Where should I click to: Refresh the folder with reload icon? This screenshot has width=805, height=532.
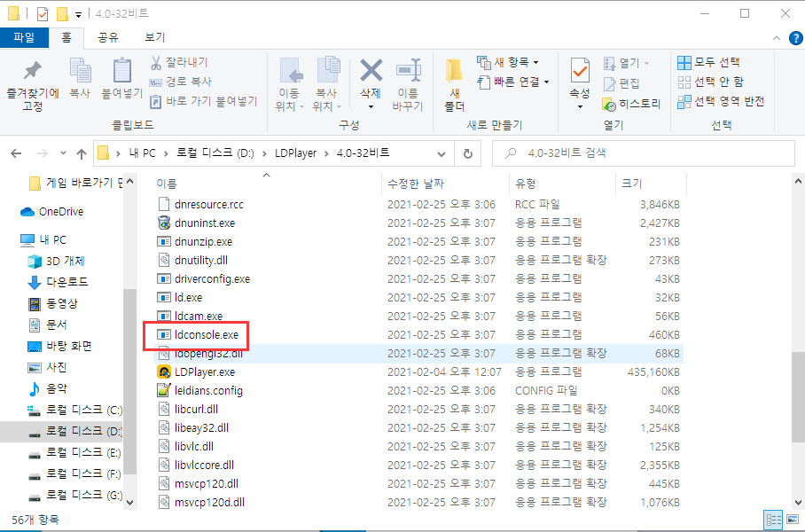468,153
